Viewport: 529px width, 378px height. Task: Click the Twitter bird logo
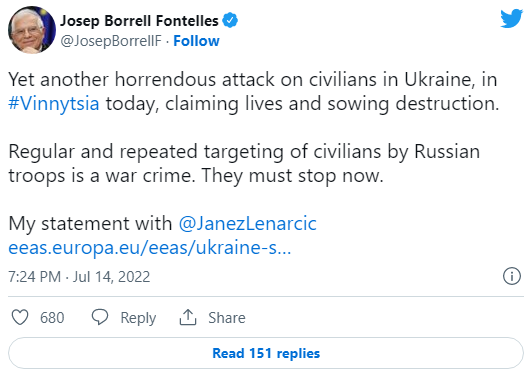click(x=512, y=19)
